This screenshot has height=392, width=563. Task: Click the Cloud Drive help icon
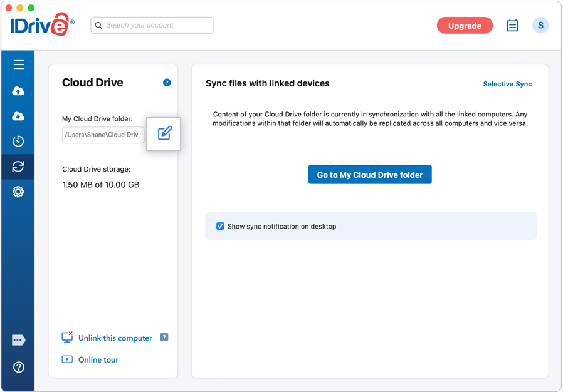(167, 83)
